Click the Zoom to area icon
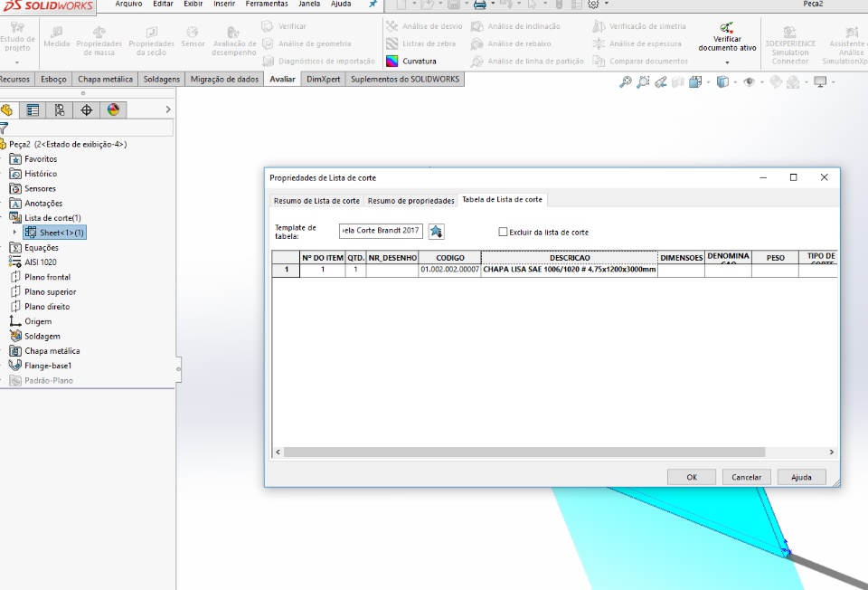868x590 pixels. tap(643, 82)
